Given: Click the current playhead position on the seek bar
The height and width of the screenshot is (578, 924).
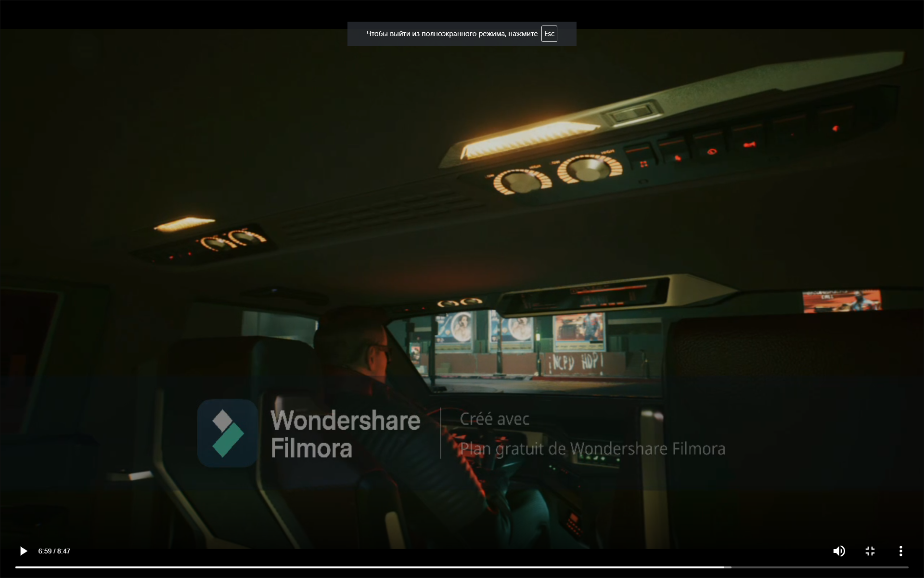Looking at the screenshot, I should [x=724, y=567].
